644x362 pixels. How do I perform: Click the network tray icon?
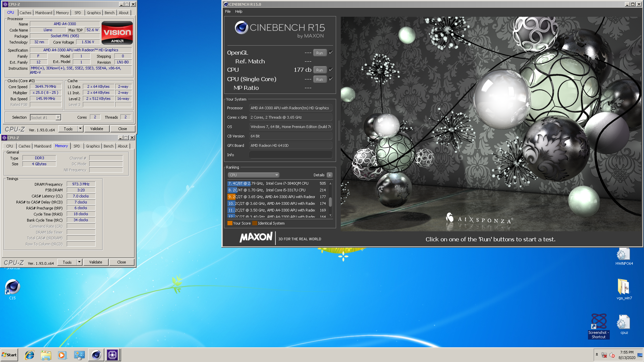pos(604,355)
